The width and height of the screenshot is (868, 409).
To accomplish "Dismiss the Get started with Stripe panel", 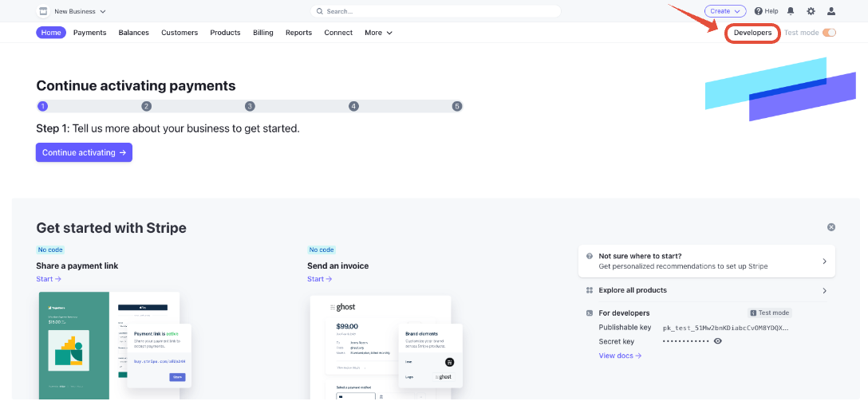I will pos(831,227).
